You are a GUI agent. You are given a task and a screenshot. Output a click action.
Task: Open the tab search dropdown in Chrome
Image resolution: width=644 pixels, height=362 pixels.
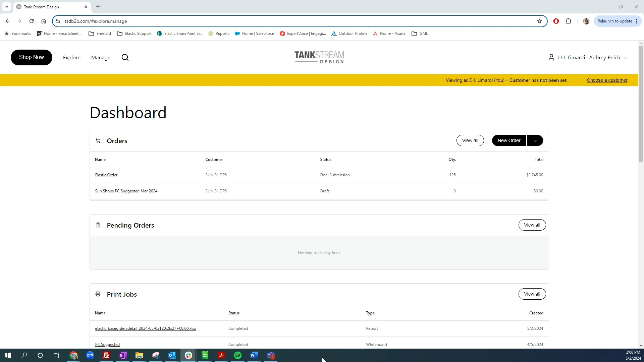6,7
